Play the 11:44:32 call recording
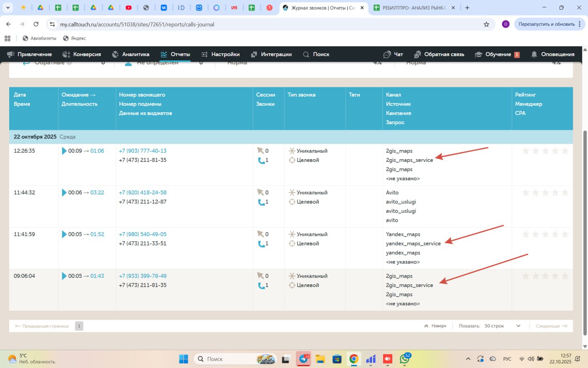The width and height of the screenshot is (588, 368). pyautogui.click(x=64, y=193)
